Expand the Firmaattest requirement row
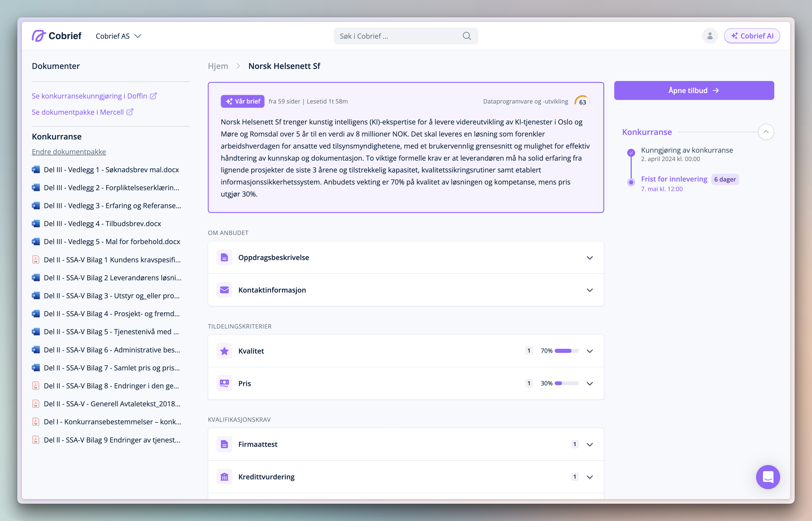Image resolution: width=812 pixels, height=521 pixels. [x=589, y=445]
